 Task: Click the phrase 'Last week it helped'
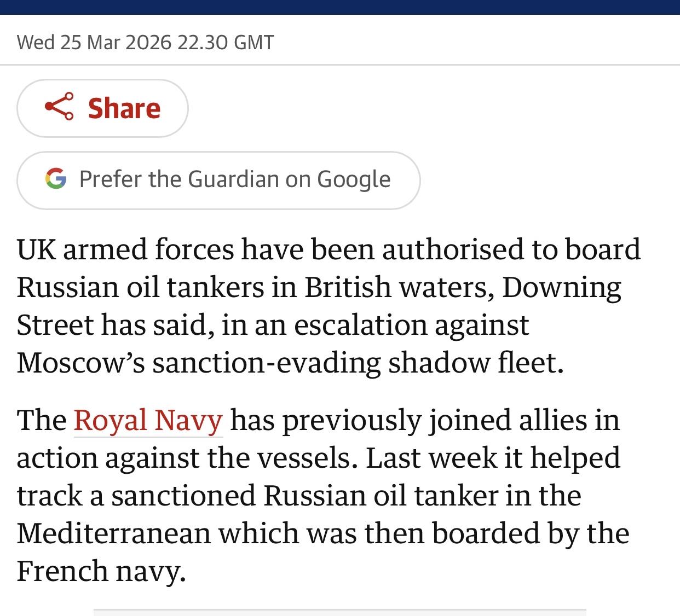[493, 458]
